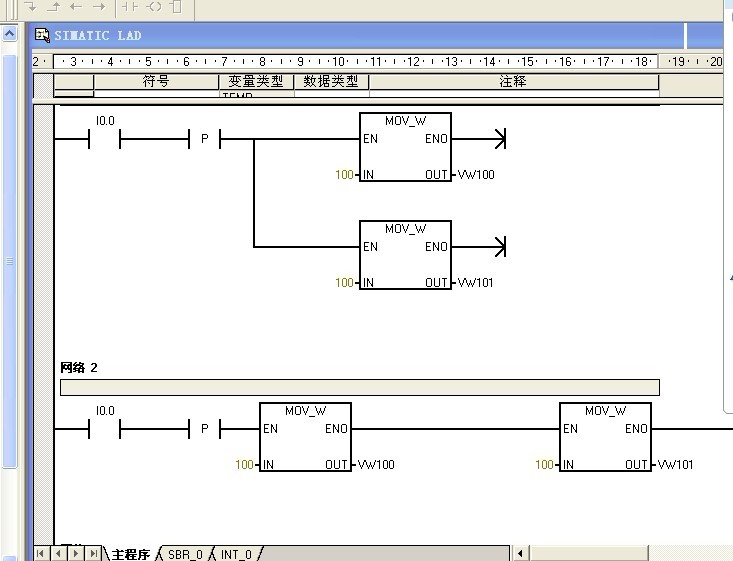This screenshot has width=733, height=561.
Task: Insert a box instruction from the toolbar
Action: [176, 7]
